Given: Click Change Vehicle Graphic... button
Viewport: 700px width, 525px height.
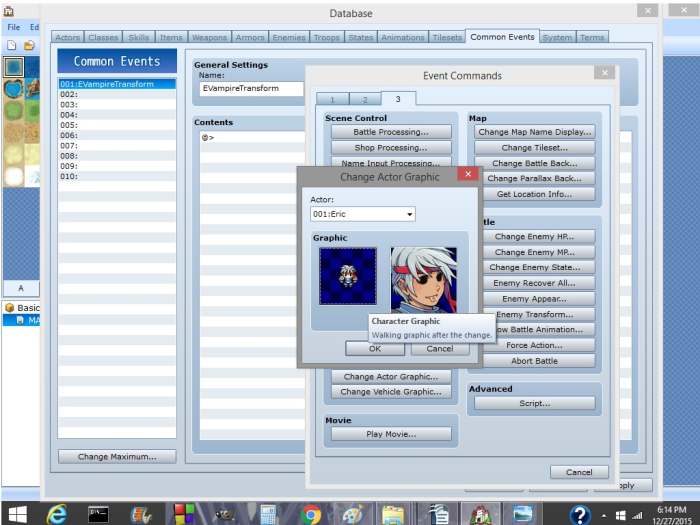Looking at the screenshot, I should 391,392.
